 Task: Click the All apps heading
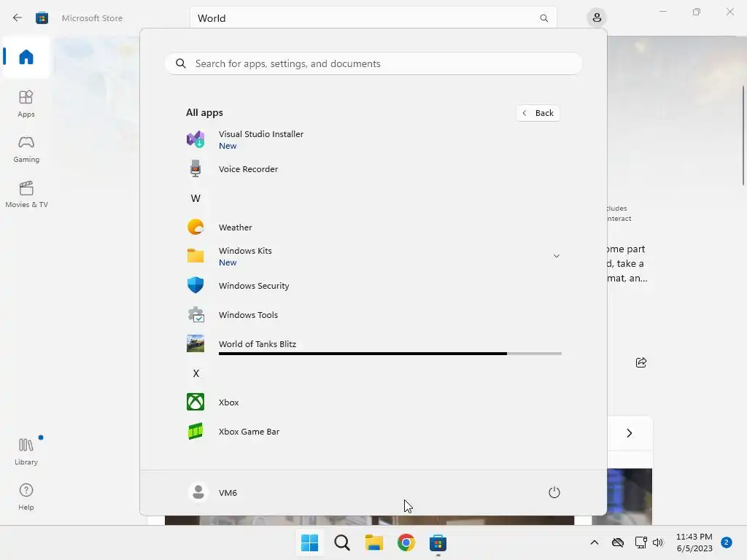pos(204,112)
